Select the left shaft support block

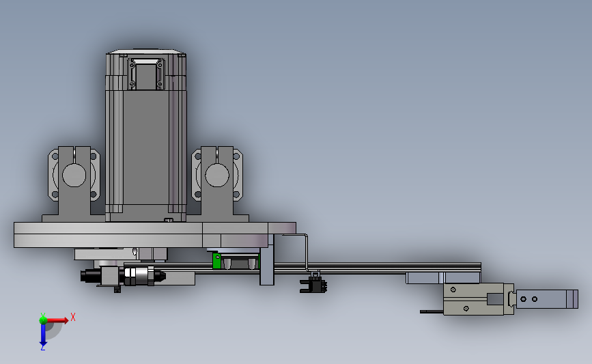(74, 184)
